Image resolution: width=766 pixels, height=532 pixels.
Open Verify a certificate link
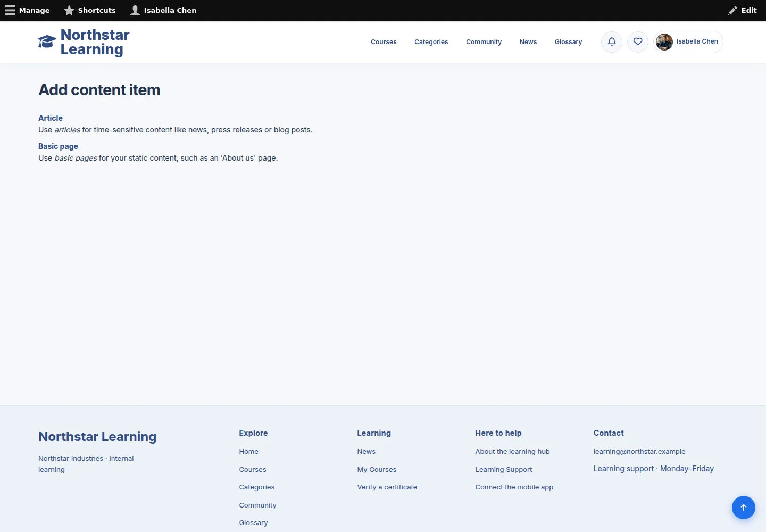(387, 487)
